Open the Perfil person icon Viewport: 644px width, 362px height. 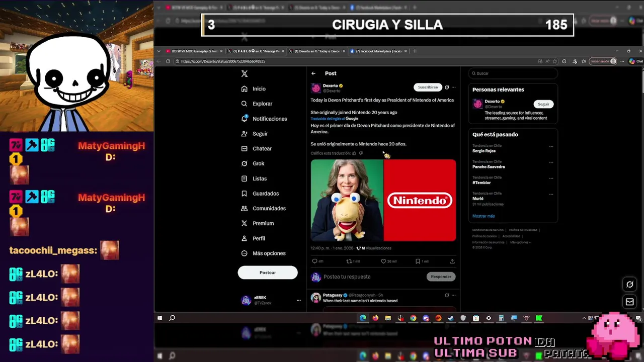[245, 238]
